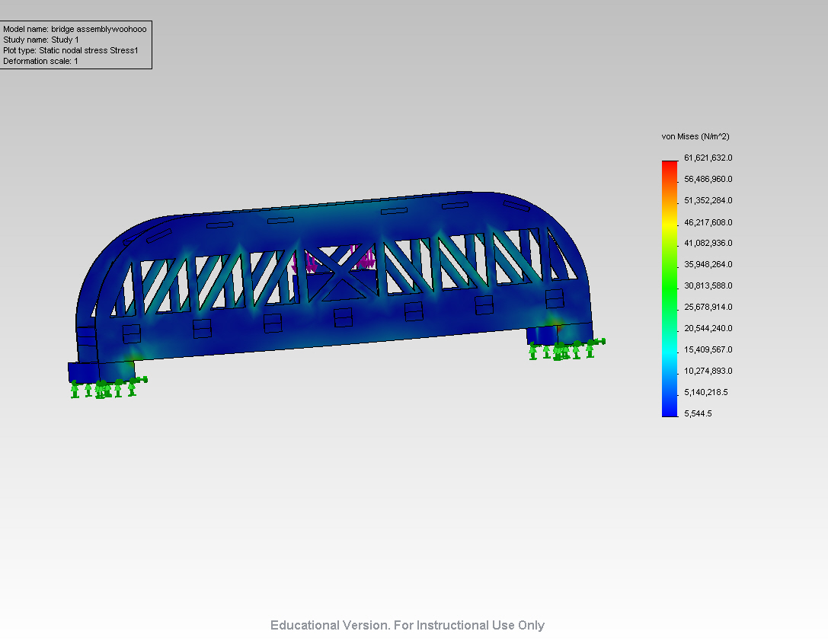Click the legend value 15,409,567.0
This screenshot has height=644, width=828.
(x=708, y=349)
